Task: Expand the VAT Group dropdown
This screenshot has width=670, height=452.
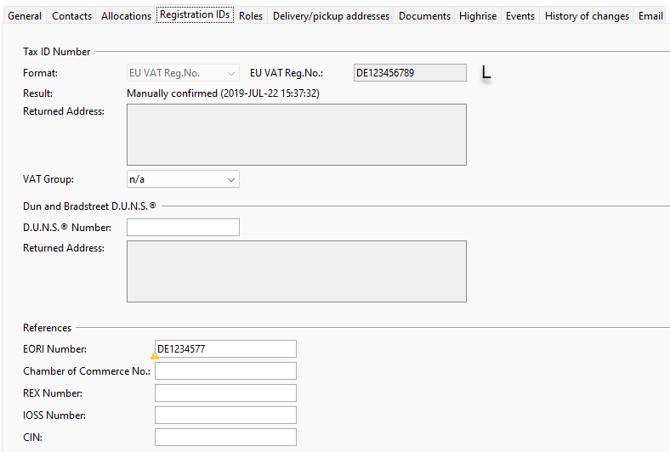Action: coord(182,179)
